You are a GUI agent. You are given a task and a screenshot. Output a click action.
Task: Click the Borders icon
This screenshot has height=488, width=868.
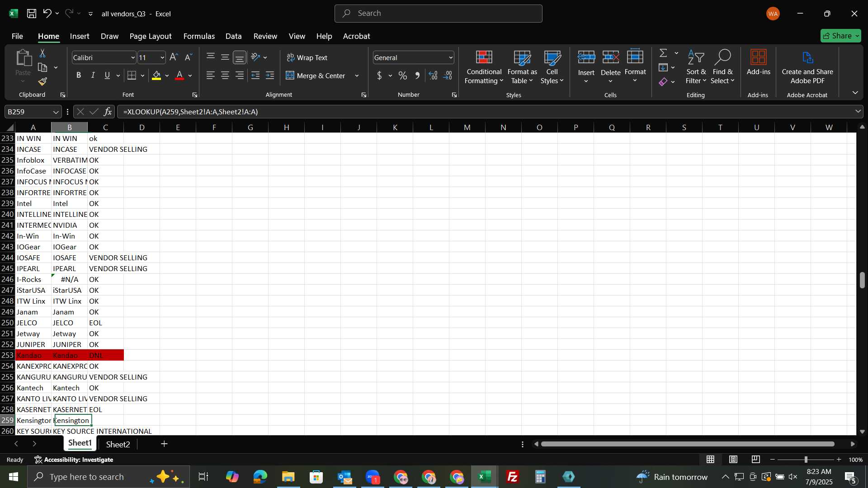click(x=132, y=75)
